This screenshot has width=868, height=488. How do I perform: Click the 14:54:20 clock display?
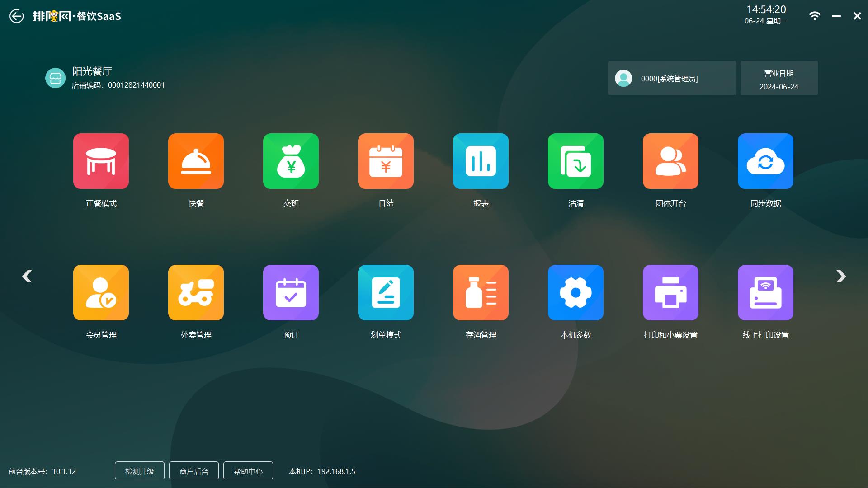point(766,9)
